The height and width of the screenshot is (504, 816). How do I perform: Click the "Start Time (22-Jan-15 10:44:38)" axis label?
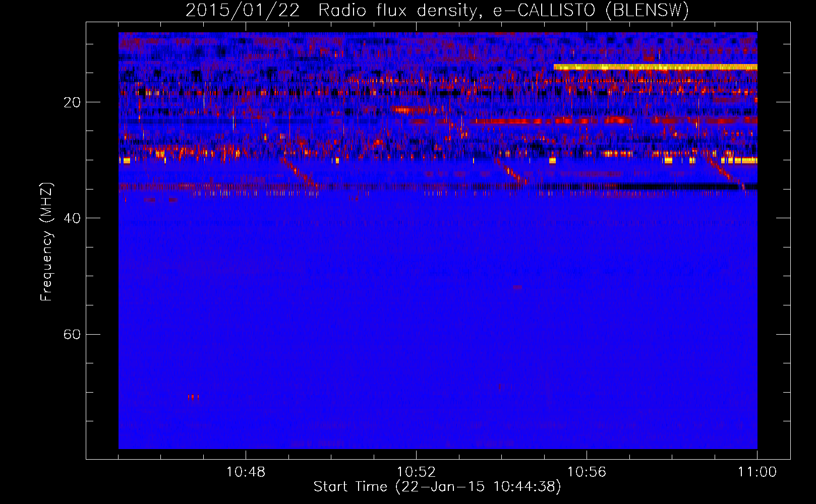point(437,487)
